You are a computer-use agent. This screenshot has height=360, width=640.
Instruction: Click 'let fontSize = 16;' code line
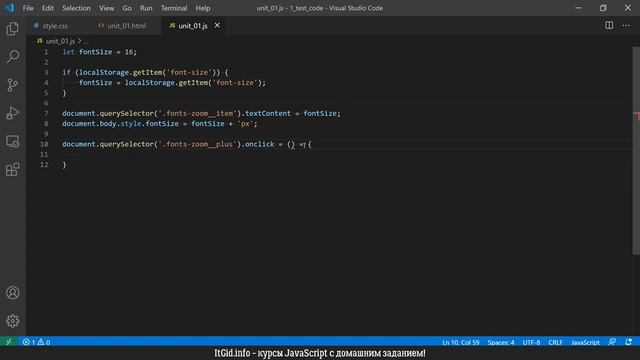(100, 52)
